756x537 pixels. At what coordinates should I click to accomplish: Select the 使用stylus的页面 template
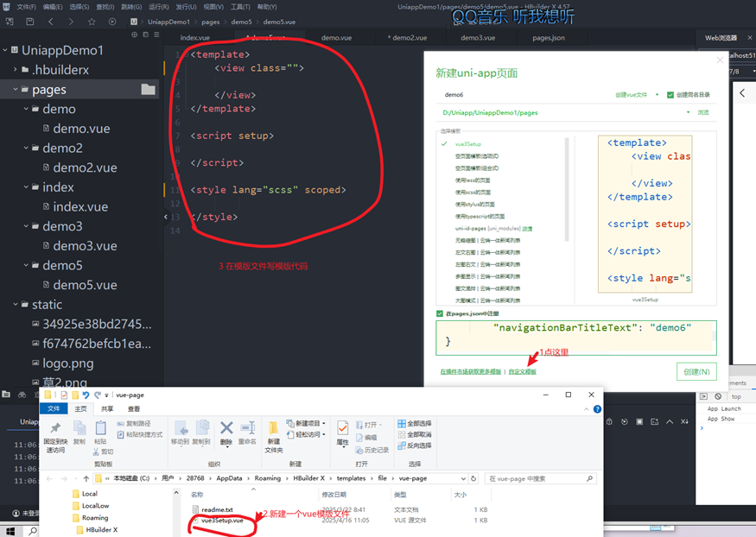pos(474,205)
